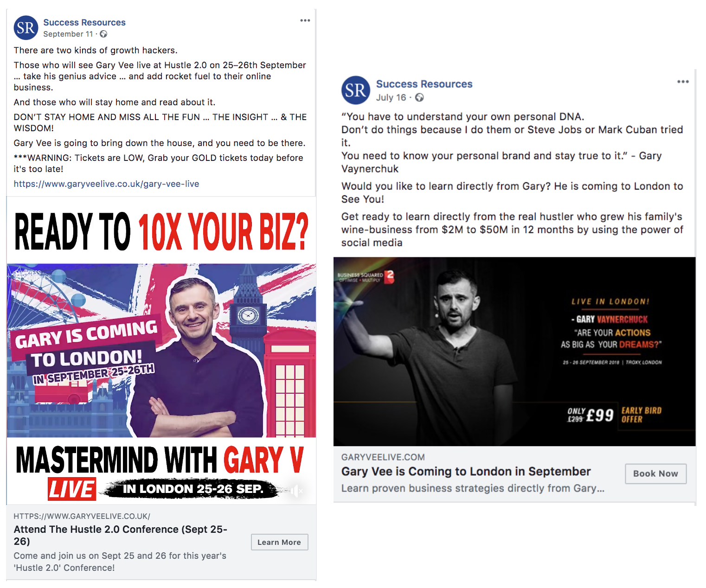Image resolution: width=706 pixels, height=588 pixels.
Task: Unmute the video using the speaker icon
Action: [296, 491]
